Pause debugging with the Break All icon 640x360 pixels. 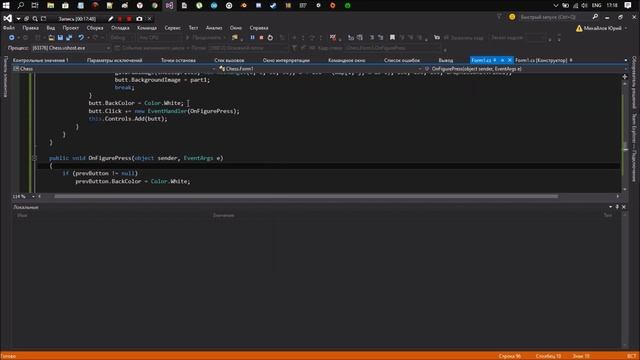click(252, 38)
